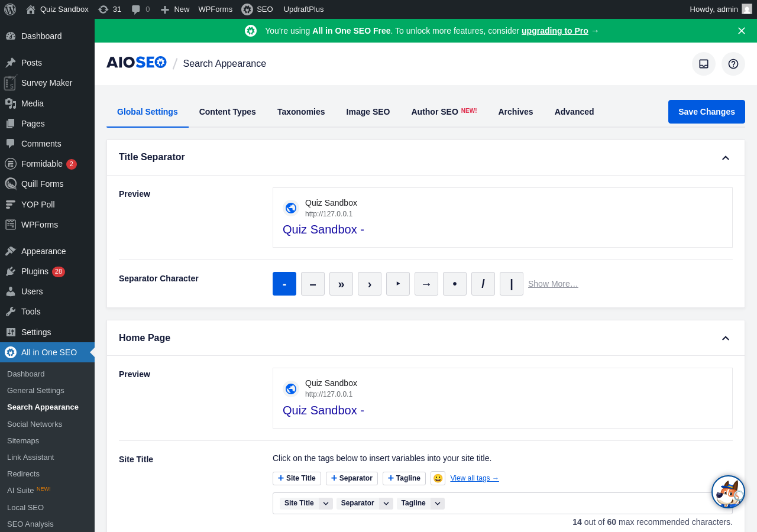Select the right arrow separator

click(x=426, y=284)
